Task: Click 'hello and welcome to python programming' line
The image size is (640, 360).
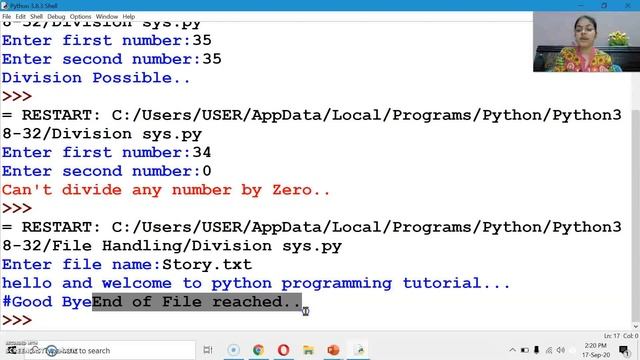Action: click(256, 284)
